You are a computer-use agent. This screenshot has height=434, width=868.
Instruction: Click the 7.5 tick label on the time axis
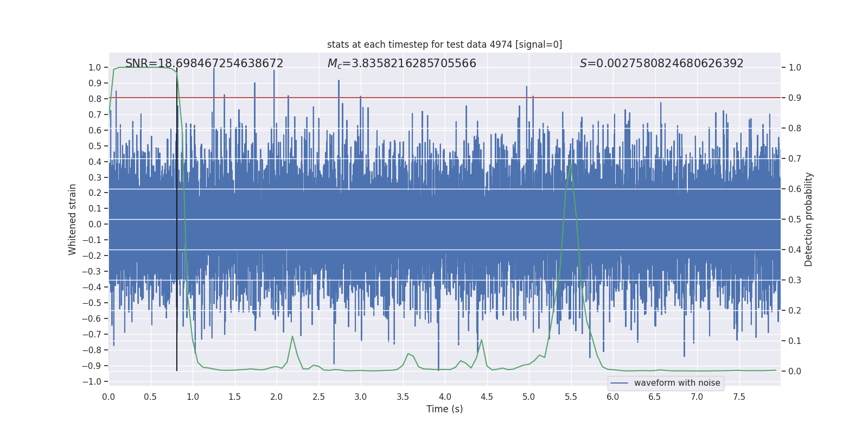(739, 397)
